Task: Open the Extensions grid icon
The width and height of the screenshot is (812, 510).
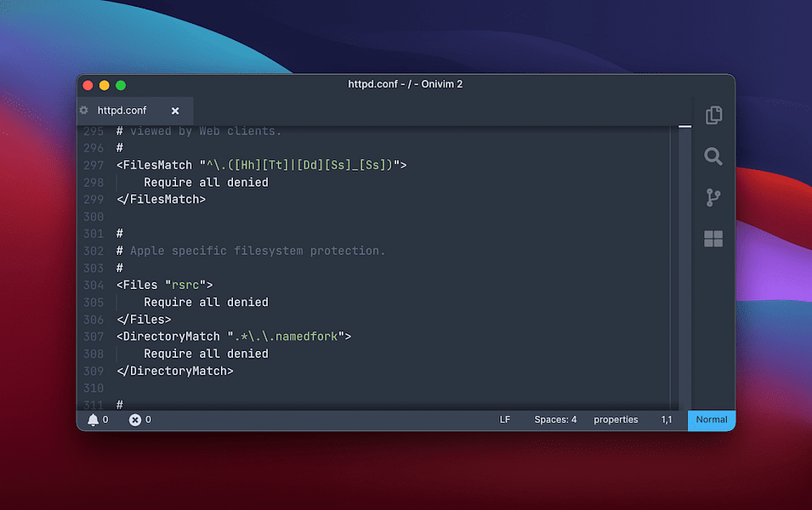Action: [x=713, y=239]
